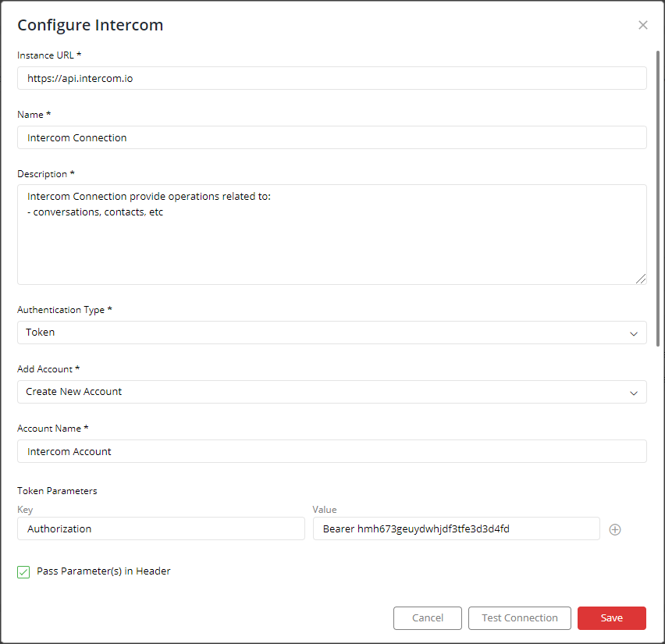The width and height of the screenshot is (665, 644).
Task: Click the Authentication Type label
Action: [65, 310]
